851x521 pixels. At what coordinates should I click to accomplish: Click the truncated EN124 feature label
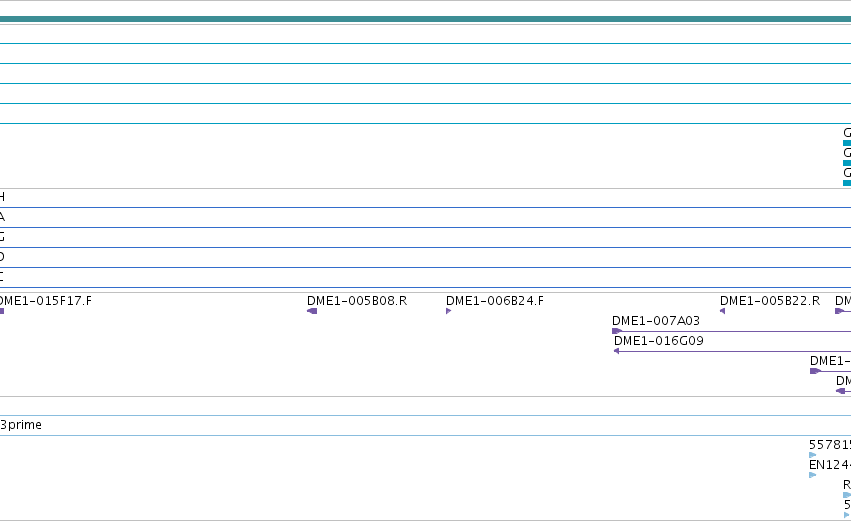coord(830,465)
